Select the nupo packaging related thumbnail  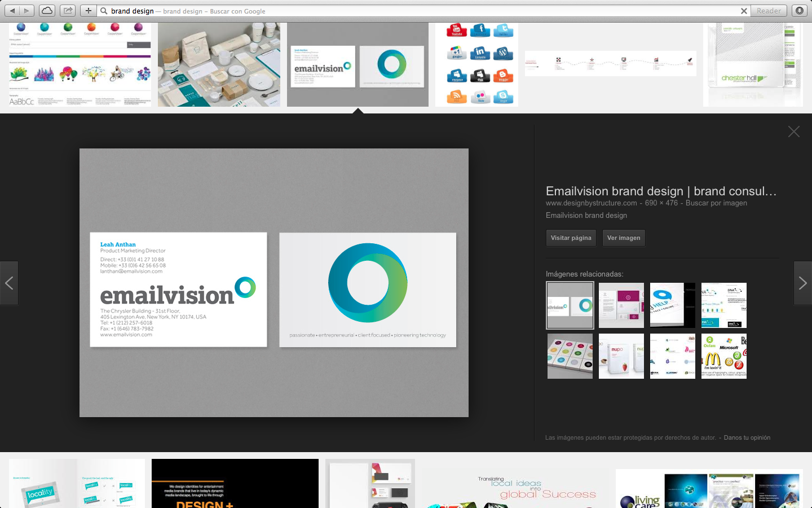coord(621,356)
